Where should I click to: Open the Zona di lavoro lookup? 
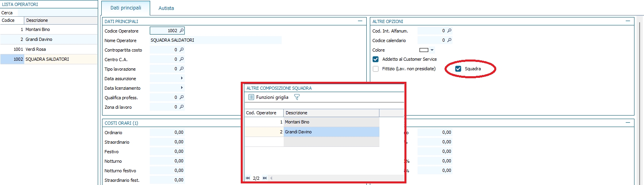(x=182, y=107)
